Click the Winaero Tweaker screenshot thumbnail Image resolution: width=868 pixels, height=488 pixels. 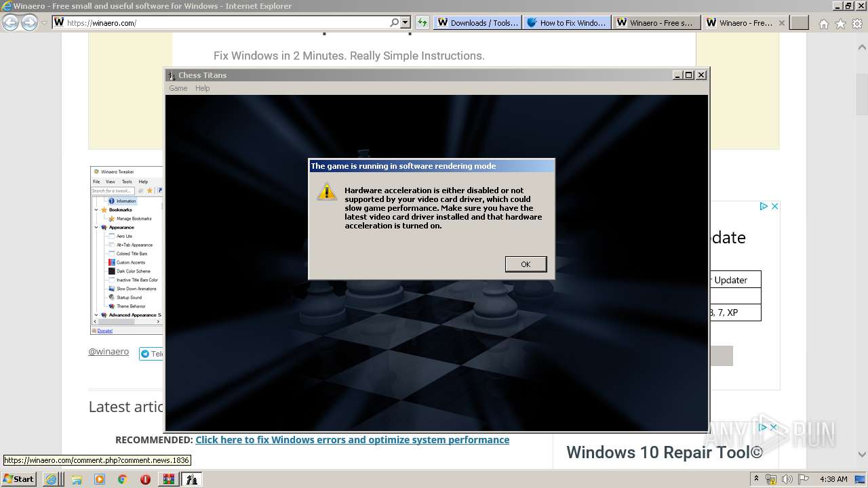(126, 250)
